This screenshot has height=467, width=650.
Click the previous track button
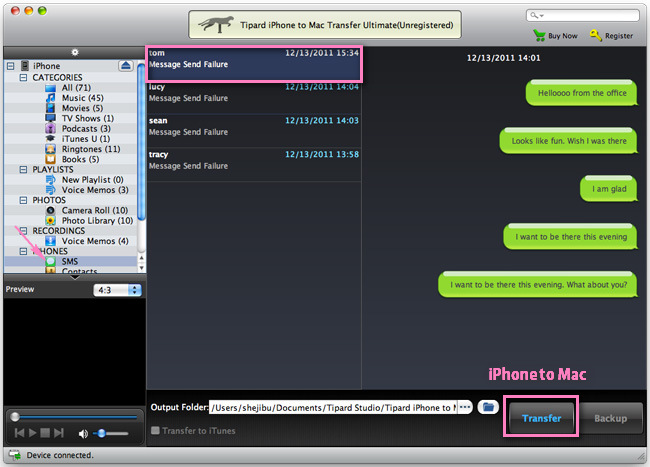19,433
